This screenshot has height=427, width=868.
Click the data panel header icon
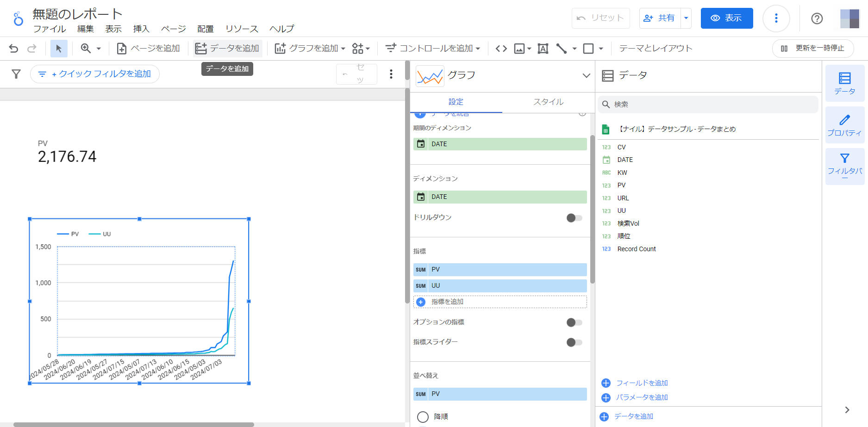click(608, 75)
